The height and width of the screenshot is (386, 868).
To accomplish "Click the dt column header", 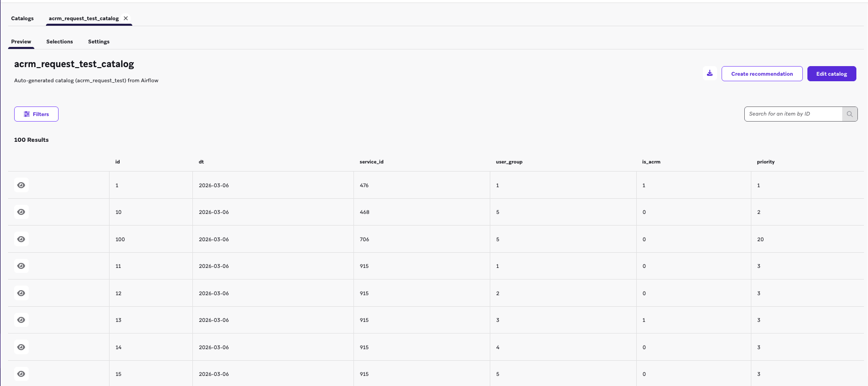I will pyautogui.click(x=201, y=162).
